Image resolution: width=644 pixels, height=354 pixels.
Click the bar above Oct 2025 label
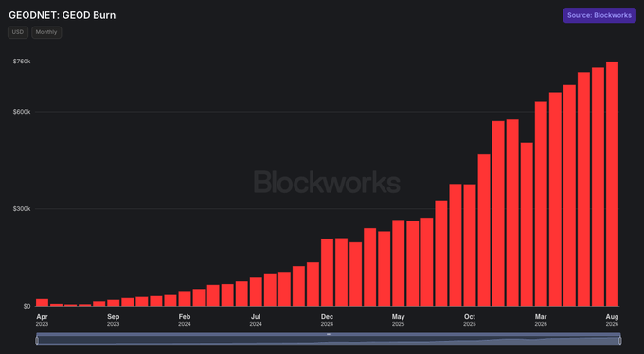tap(470, 245)
